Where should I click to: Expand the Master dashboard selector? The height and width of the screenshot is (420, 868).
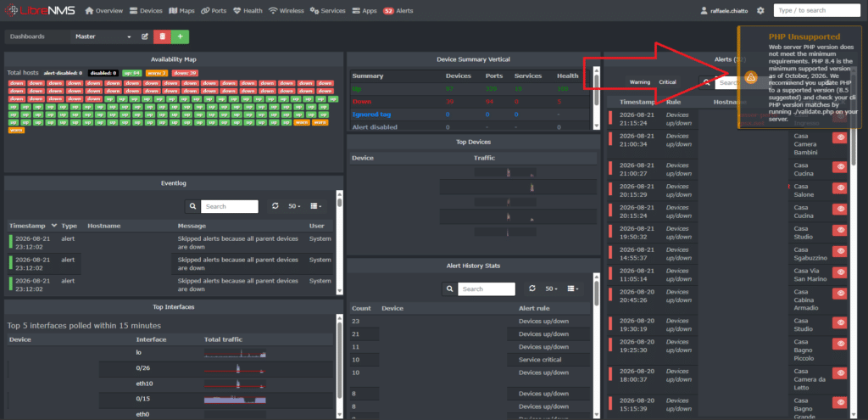103,36
